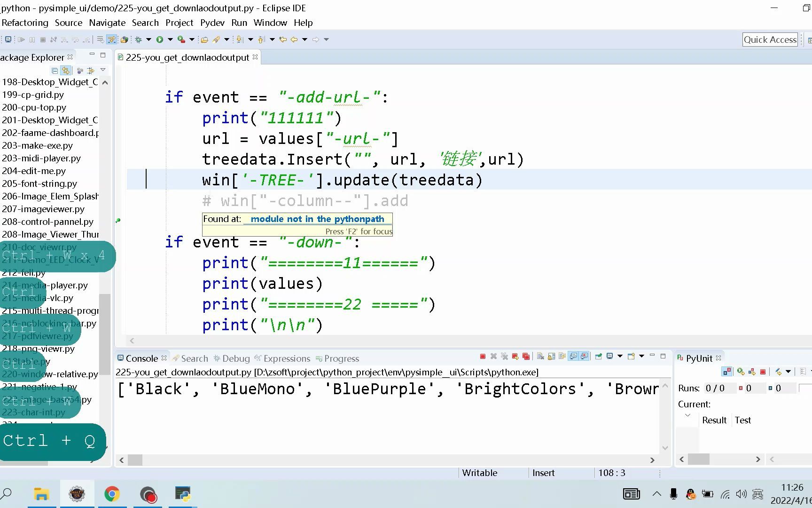Stop PyUnit test run red square
The width and height of the screenshot is (812, 508).
coord(763,372)
